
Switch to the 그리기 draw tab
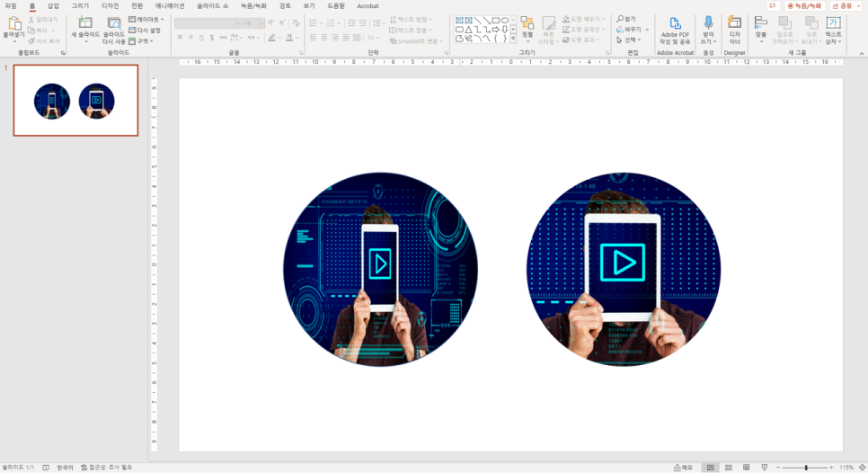tap(80, 6)
